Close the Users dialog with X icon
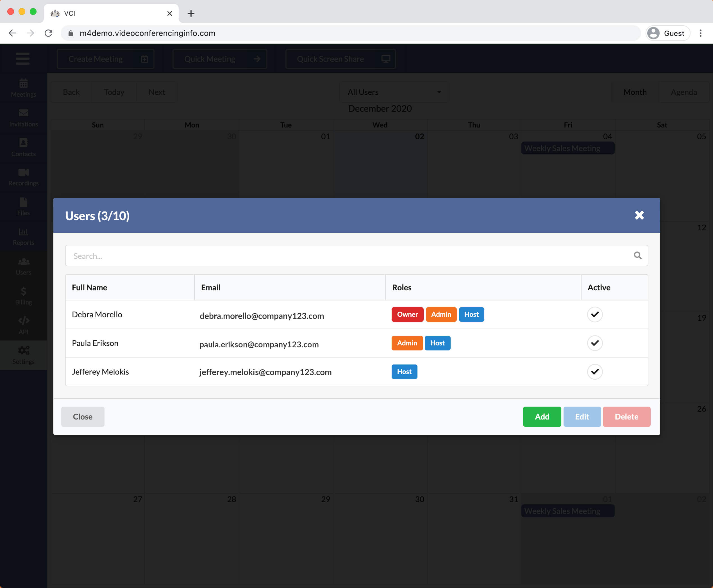Viewport: 713px width, 588px height. pos(639,215)
